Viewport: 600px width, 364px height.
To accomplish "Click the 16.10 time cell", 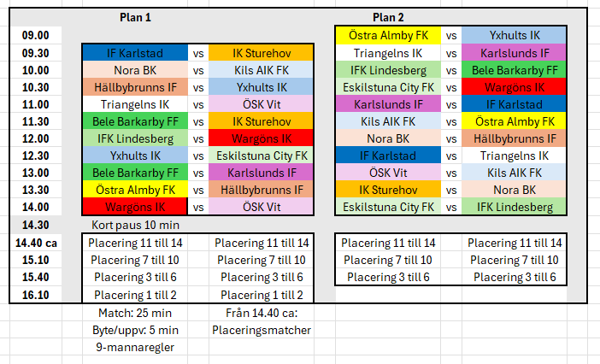I will click(36, 295).
